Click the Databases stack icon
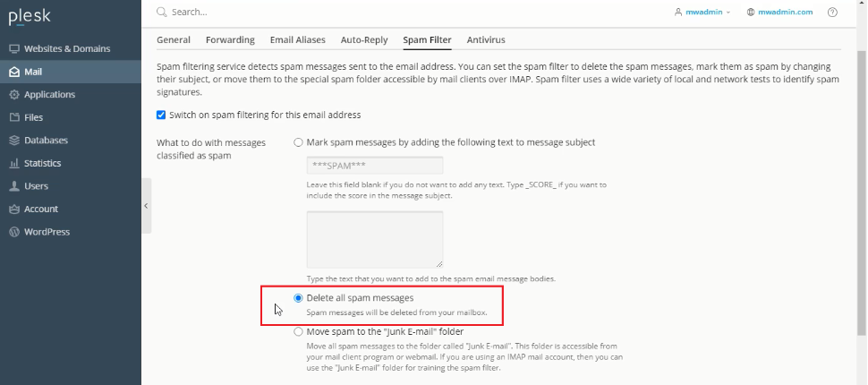 pos(14,141)
